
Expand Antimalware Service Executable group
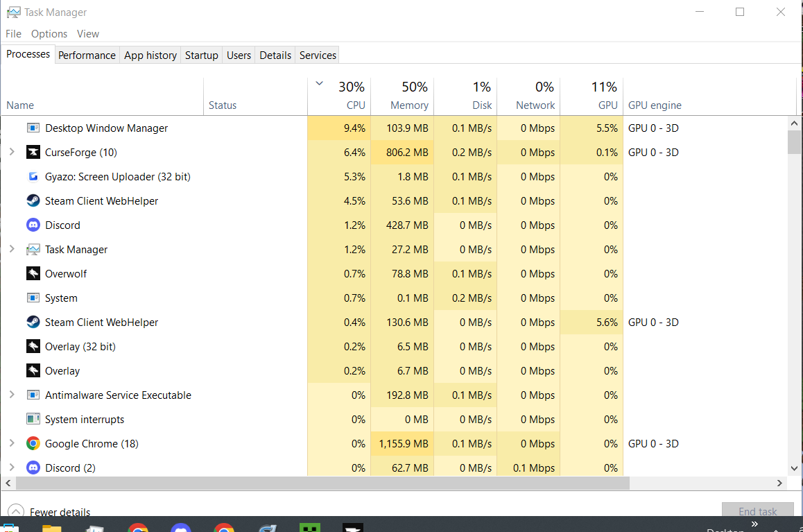12,394
